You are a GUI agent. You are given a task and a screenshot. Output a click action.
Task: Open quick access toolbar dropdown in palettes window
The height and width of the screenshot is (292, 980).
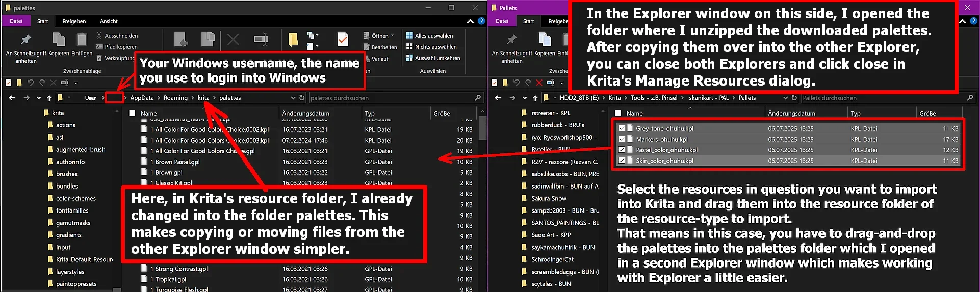click(76, 83)
